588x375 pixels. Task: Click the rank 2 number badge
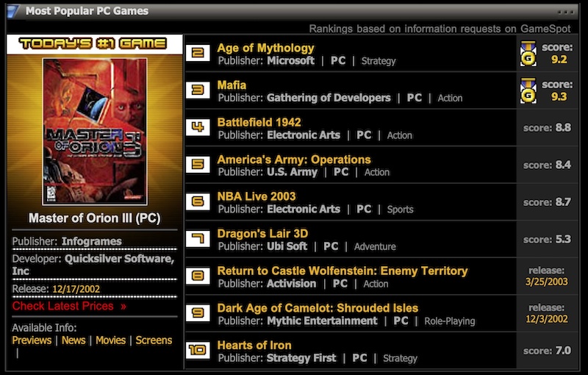[x=198, y=53]
